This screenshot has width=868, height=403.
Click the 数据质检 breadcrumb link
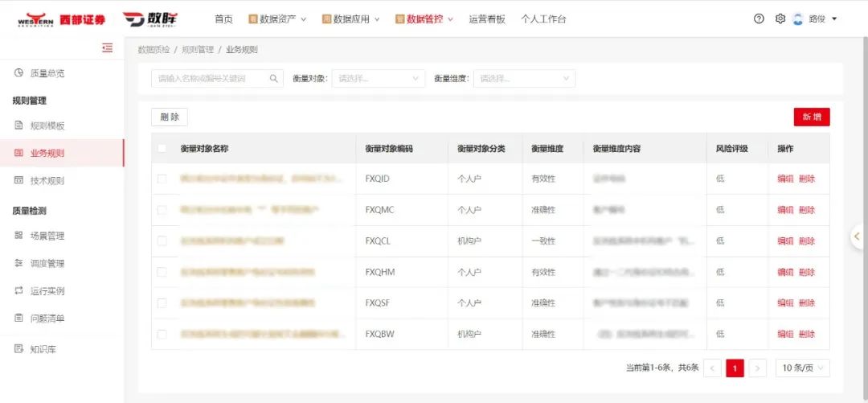click(x=154, y=49)
